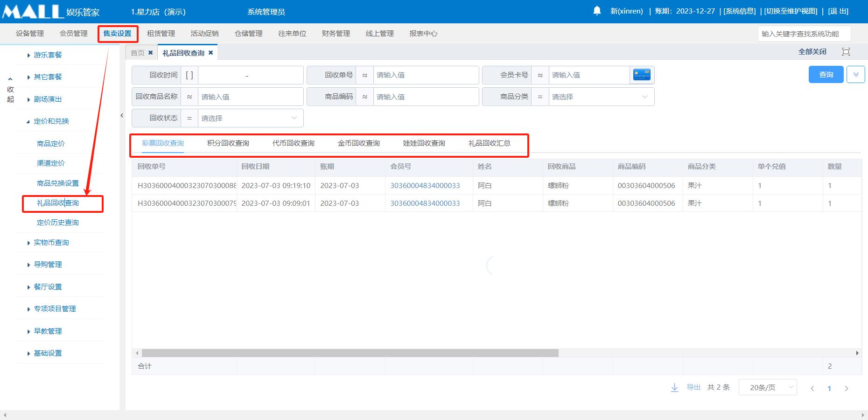Viewport: 868px width, 420px height.
Task: Switch to 礼品回收汇总 tab
Action: (x=490, y=143)
